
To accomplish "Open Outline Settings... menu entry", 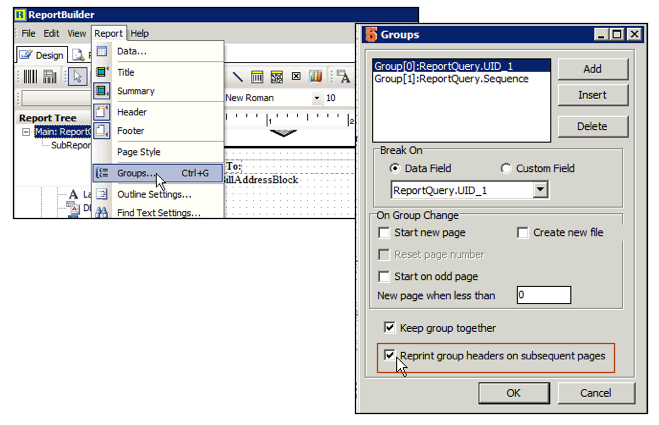I will (x=154, y=194).
